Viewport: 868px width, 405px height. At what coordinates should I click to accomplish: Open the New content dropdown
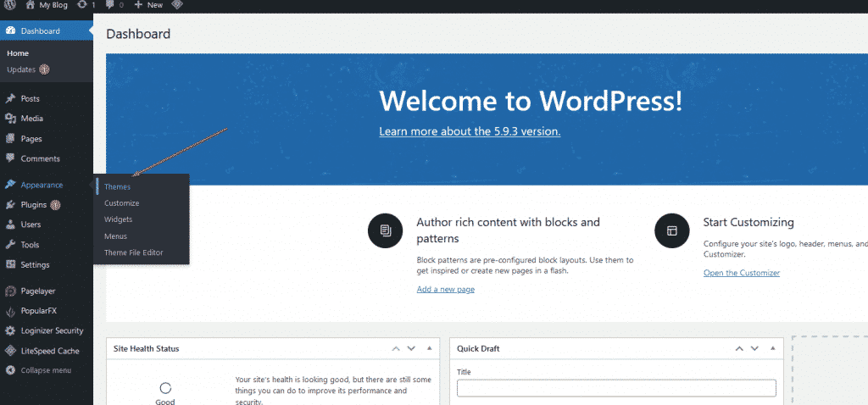148,5
